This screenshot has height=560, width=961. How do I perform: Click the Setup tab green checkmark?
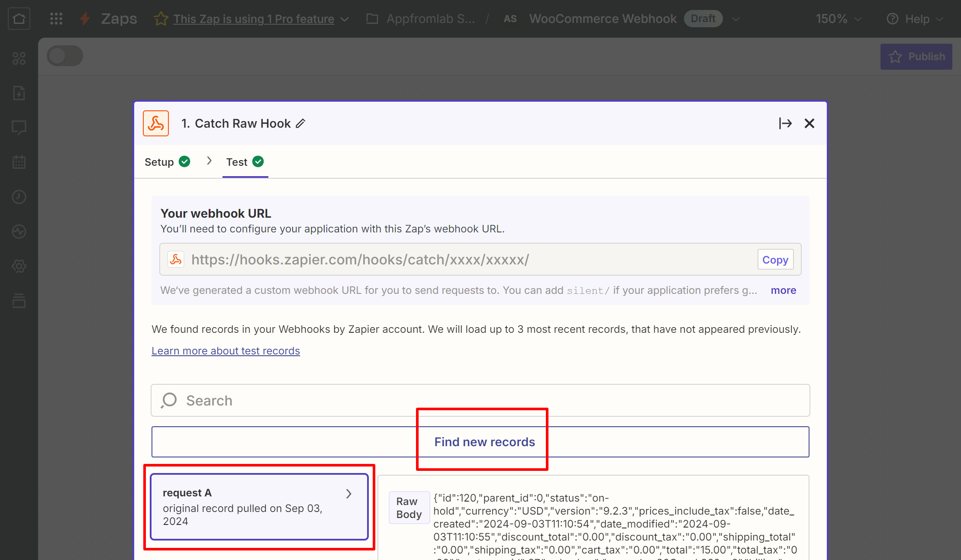pyautogui.click(x=184, y=161)
